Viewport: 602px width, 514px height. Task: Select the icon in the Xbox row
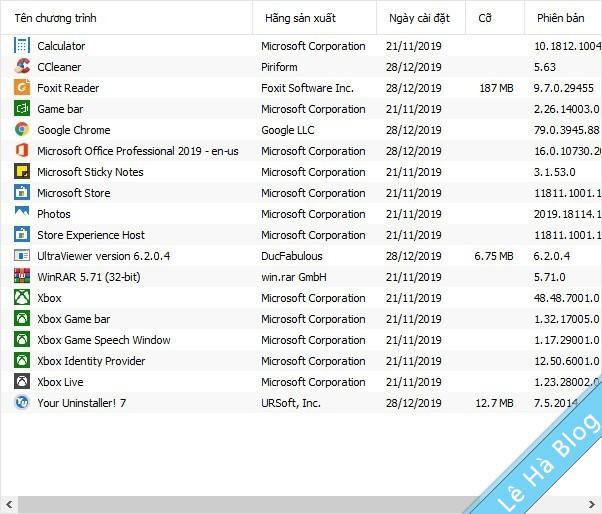[22, 297]
